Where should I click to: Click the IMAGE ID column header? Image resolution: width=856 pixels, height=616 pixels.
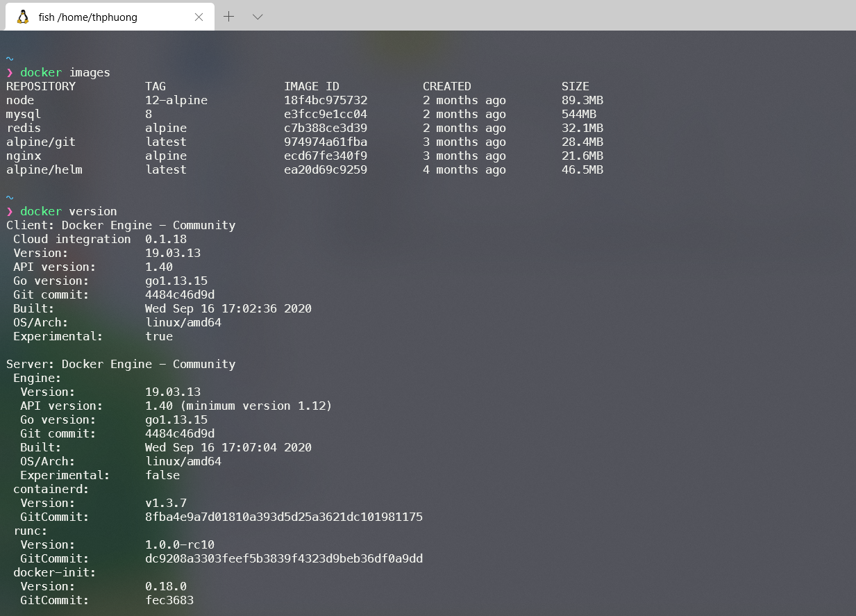pos(312,86)
